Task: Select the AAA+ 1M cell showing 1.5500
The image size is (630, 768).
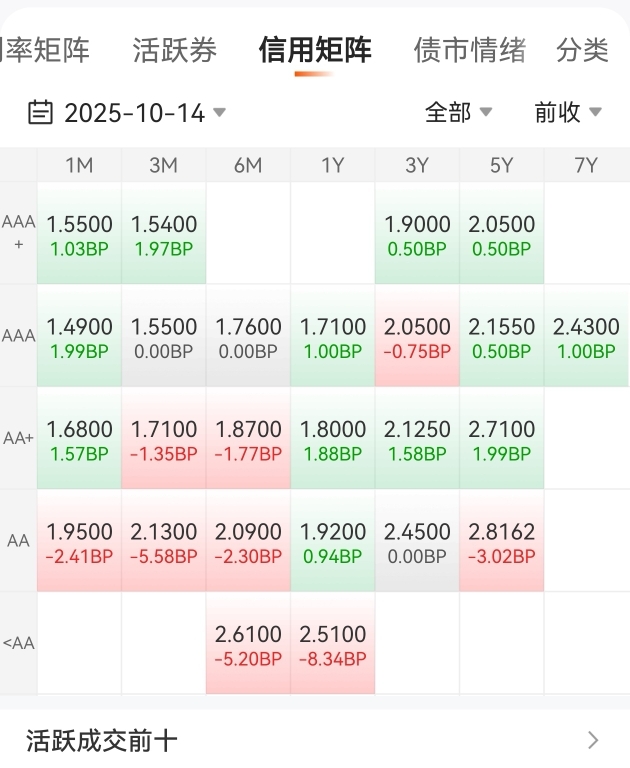Action: [79, 234]
